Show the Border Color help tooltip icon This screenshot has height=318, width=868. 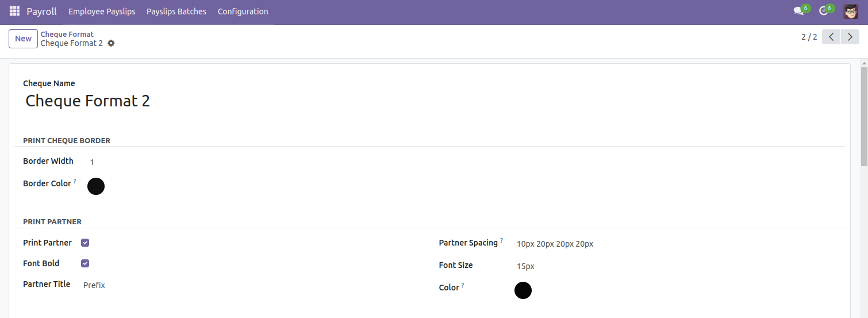coord(75,181)
